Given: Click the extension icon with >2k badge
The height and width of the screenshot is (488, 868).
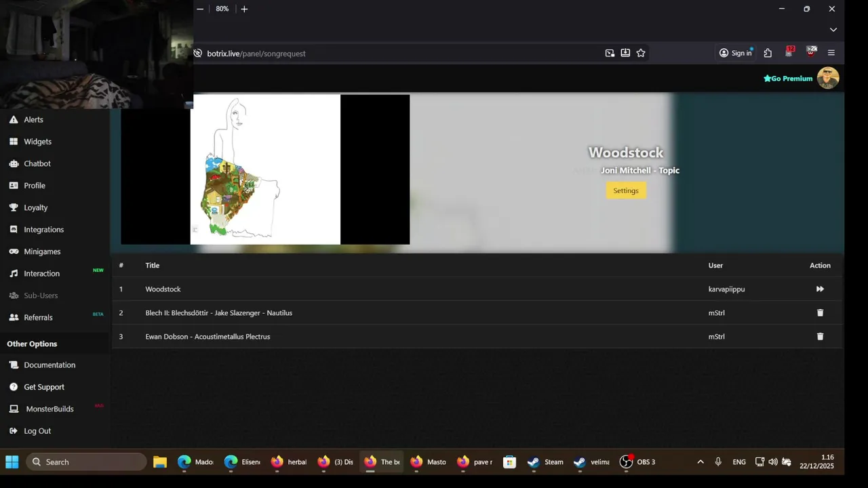Looking at the screenshot, I should pos(810,52).
